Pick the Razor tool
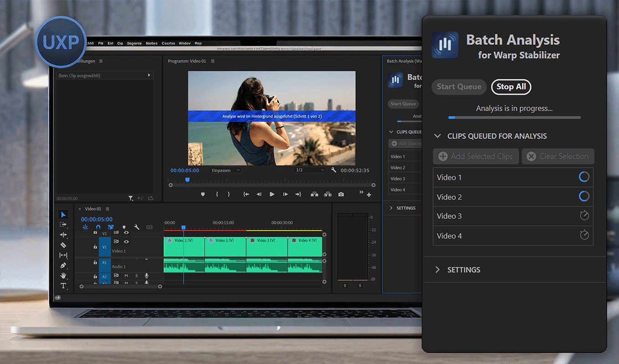 [63, 245]
